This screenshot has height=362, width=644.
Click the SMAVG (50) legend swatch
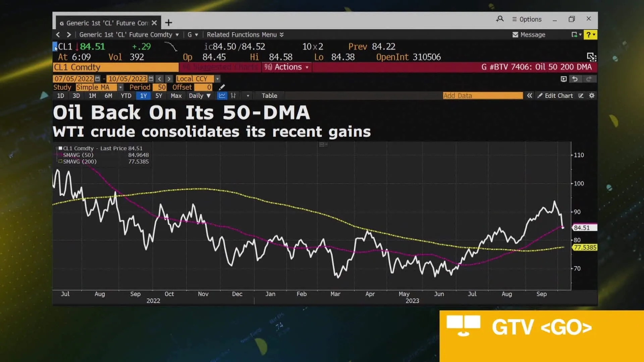tap(60, 155)
